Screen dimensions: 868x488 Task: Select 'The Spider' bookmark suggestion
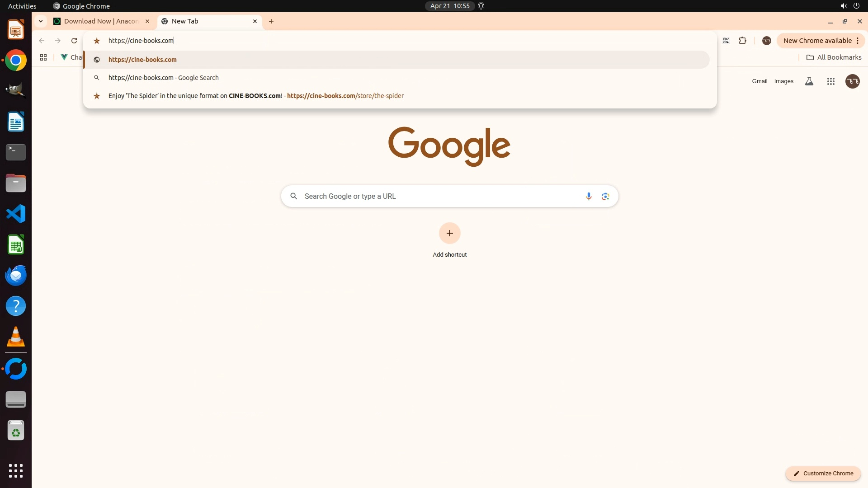[x=255, y=96]
